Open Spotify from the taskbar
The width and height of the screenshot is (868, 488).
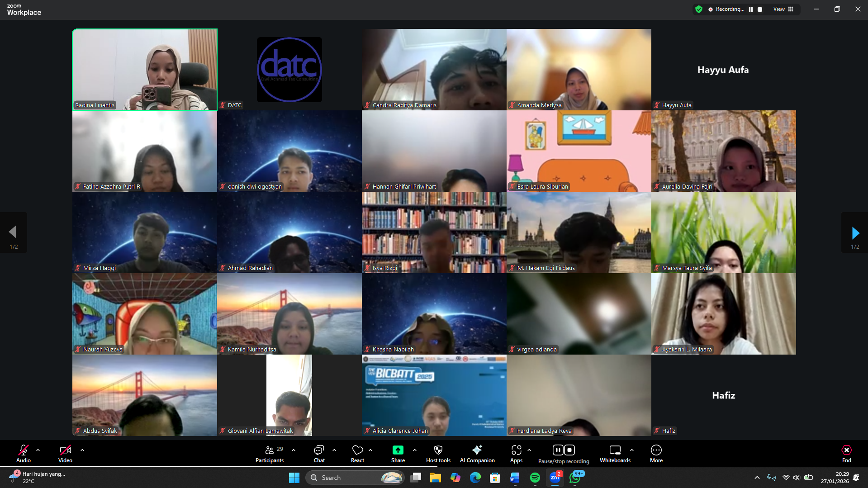pos(535,478)
